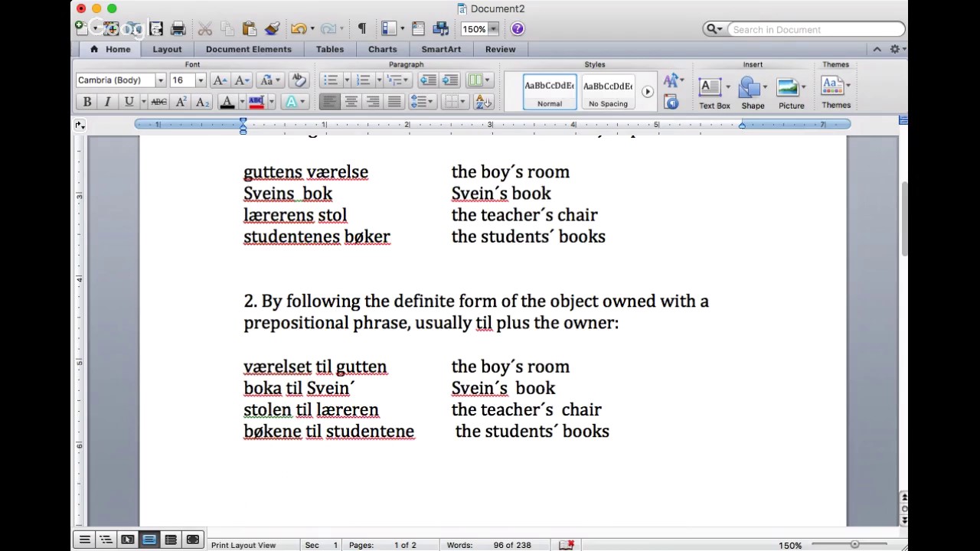
Task: Apply the black font color swatch
Action: tap(227, 102)
